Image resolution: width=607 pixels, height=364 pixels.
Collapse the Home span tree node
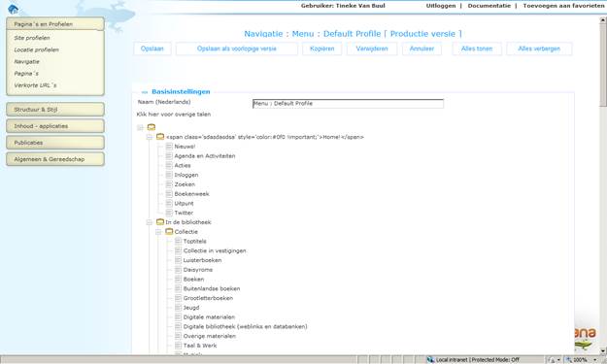click(150, 137)
